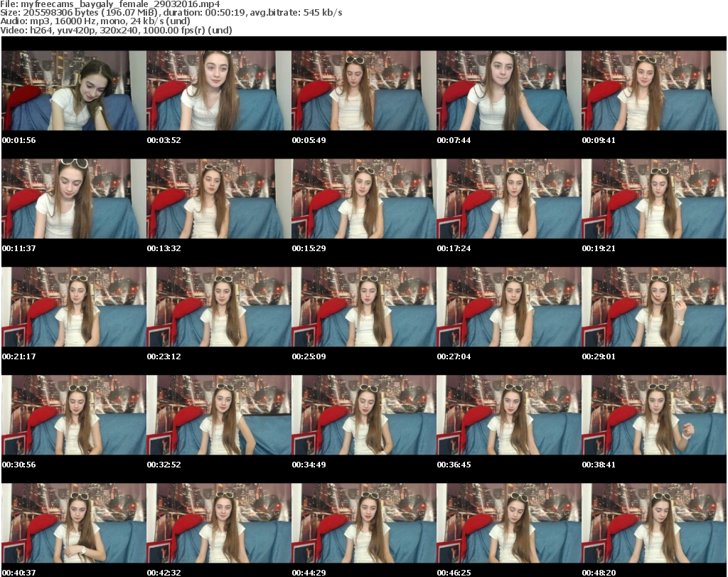Select the video frame at 00:46:25
728x577 pixels.
pyautogui.click(x=509, y=523)
